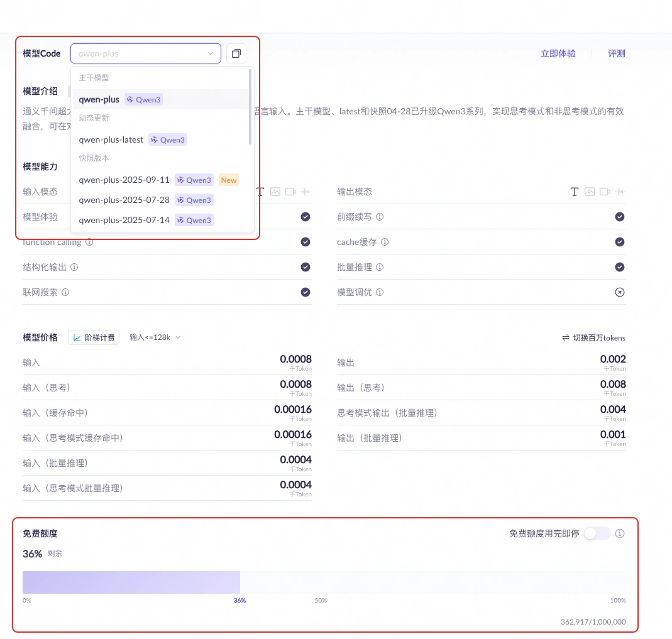The image size is (672, 639).
Task: Click the Qwen3 badge beside qwen-plus
Action: 143,99
